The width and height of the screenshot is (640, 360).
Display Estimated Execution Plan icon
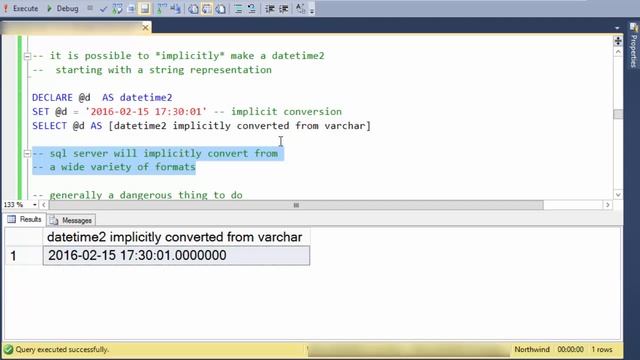coord(118,9)
